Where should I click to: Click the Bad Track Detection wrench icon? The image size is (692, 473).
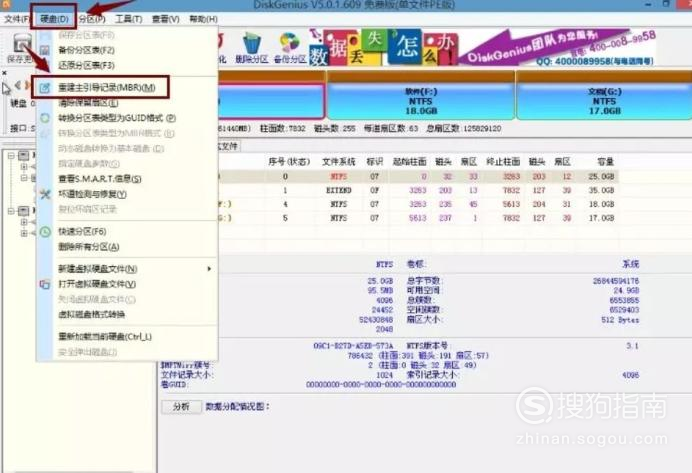(x=45, y=194)
